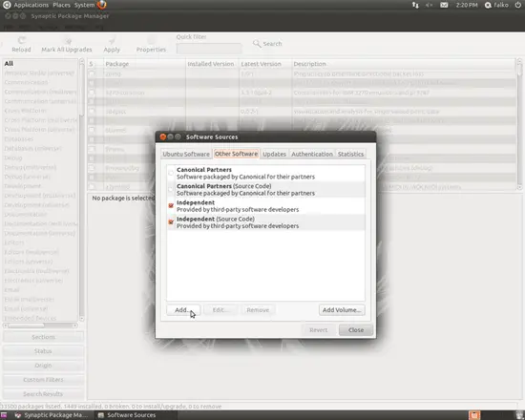The height and width of the screenshot is (420, 525).
Task: Switch to Synaptic Package Manager taskbar entry
Action: tap(52, 415)
